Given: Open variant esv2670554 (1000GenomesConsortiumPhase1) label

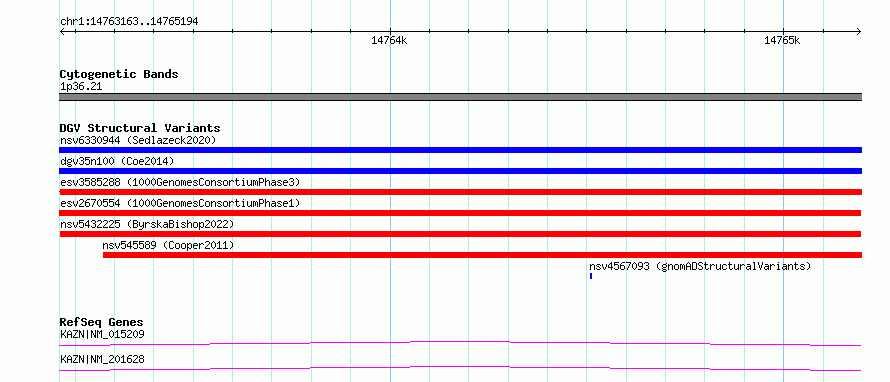Looking at the screenshot, I should tap(180, 203).
